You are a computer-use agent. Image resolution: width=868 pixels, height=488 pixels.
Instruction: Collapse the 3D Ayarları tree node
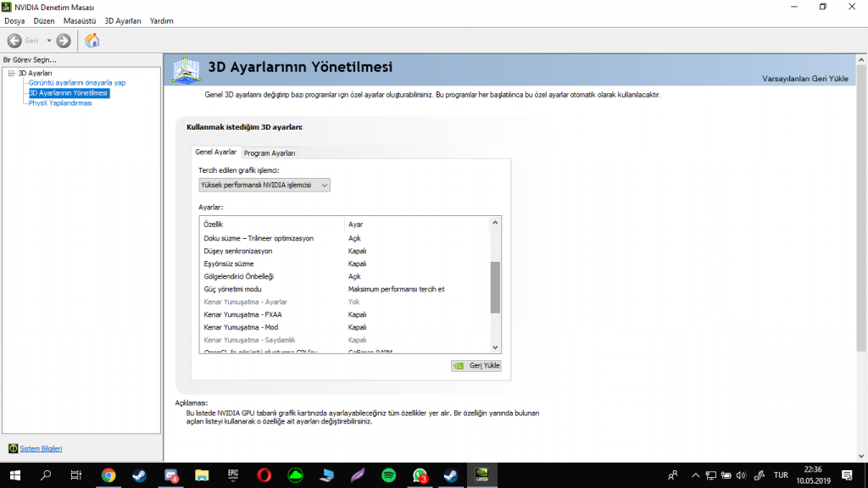point(11,73)
